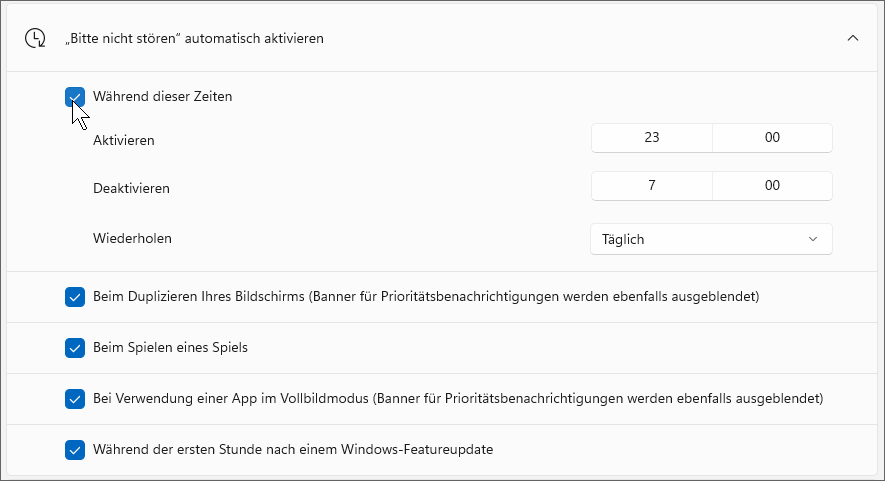Viewport: 885px width, 481px height.
Task: Collapse the section with the chevron up arrow
Action: point(853,38)
